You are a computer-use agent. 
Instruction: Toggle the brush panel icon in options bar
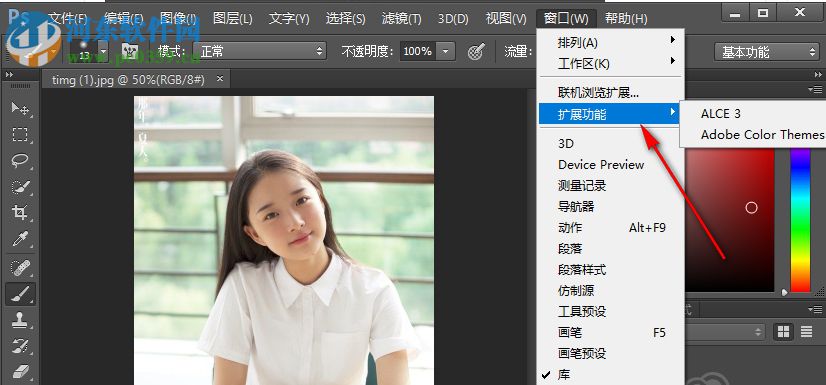(130, 51)
